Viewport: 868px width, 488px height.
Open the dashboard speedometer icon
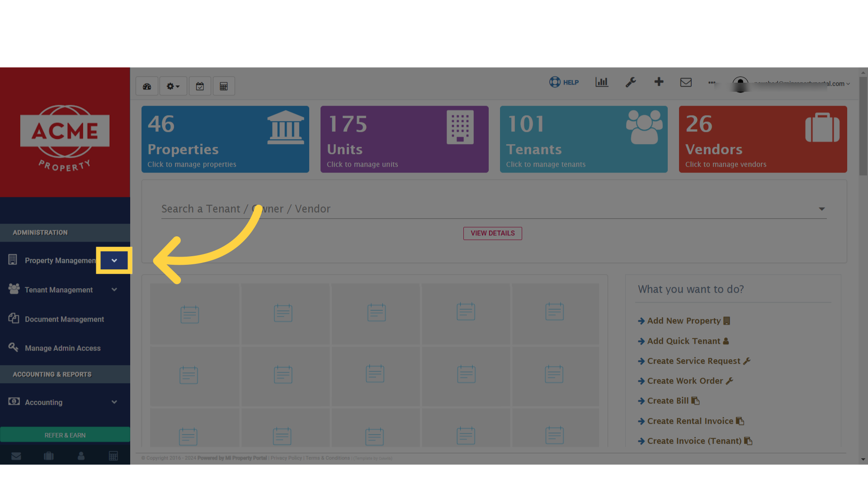(147, 86)
